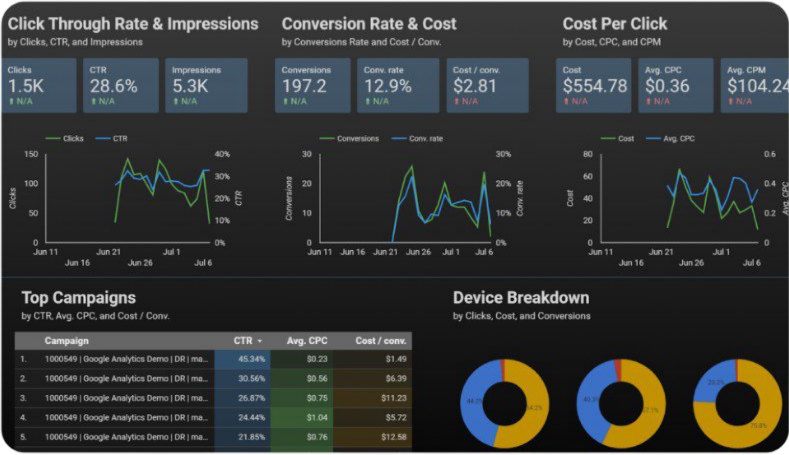Click the green Conversions legend line icon
Screen dimensions: 789x455
tap(326, 138)
